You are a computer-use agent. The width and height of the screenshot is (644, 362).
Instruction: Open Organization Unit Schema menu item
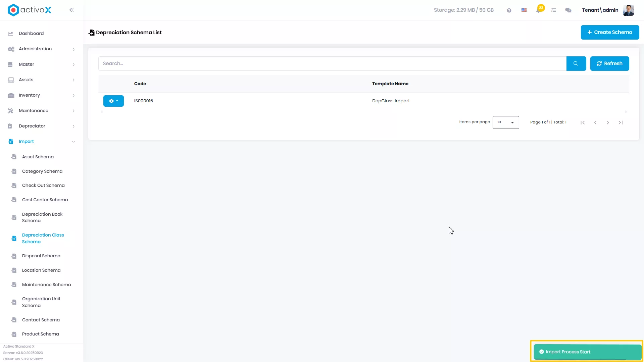tap(41, 302)
